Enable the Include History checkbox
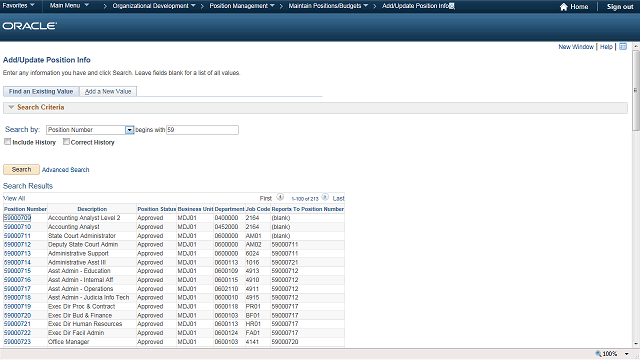 coord(7,142)
